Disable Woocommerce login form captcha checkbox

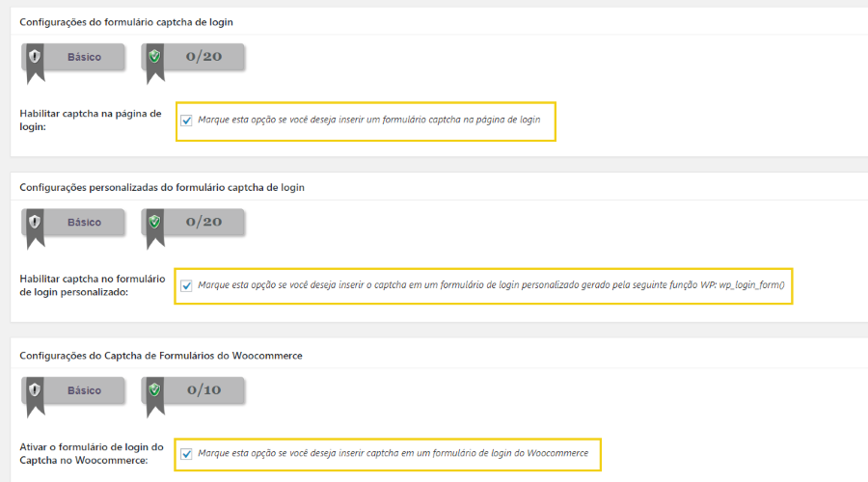tap(186, 454)
